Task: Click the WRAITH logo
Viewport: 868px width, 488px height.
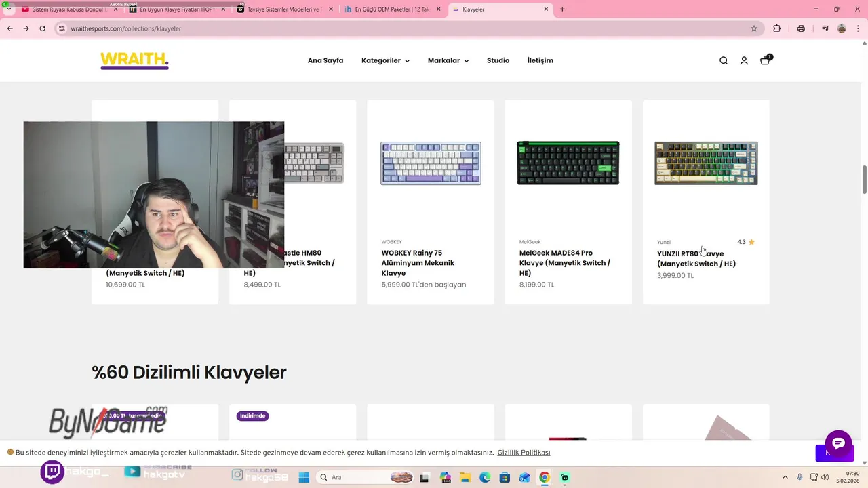Action: coord(134,60)
